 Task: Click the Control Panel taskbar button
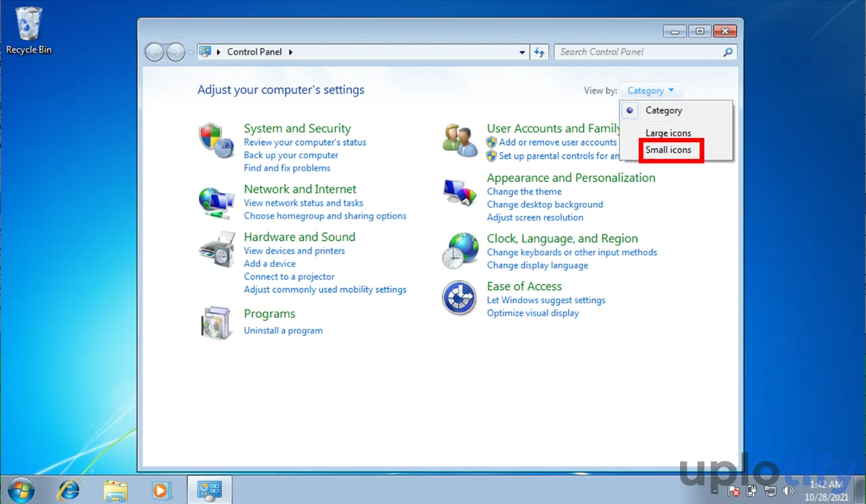[x=209, y=490]
